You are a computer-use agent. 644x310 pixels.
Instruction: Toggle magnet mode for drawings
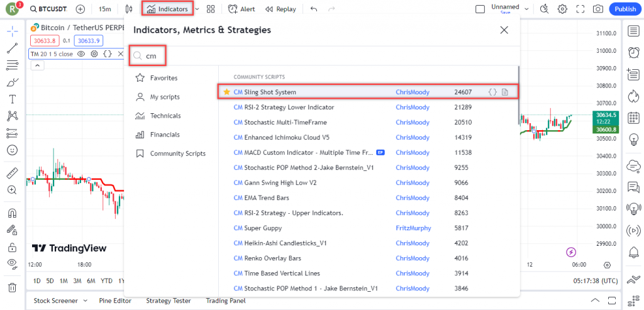13,213
